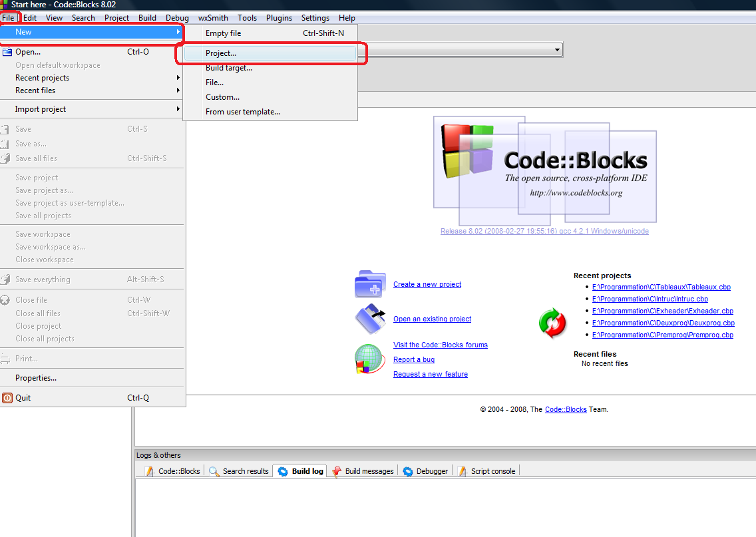The image size is (756, 537).
Task: Expand the Recent projects submenu
Action: pos(92,78)
